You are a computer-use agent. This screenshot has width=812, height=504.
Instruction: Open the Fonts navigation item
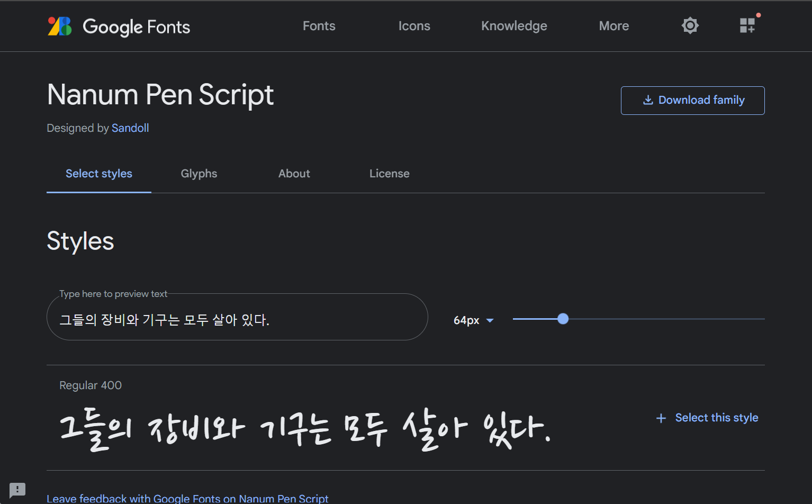click(x=319, y=26)
